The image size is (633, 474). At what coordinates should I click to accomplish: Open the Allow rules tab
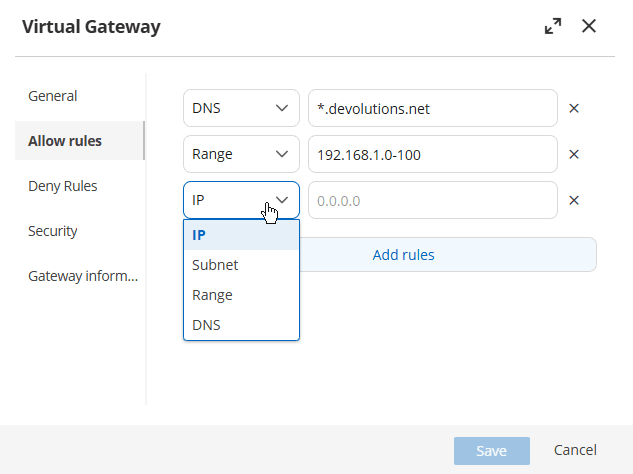coord(65,141)
